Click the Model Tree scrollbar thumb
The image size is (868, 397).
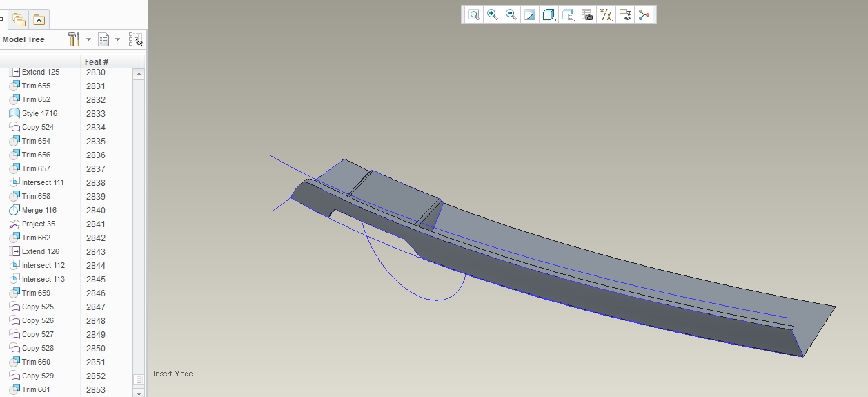click(139, 380)
